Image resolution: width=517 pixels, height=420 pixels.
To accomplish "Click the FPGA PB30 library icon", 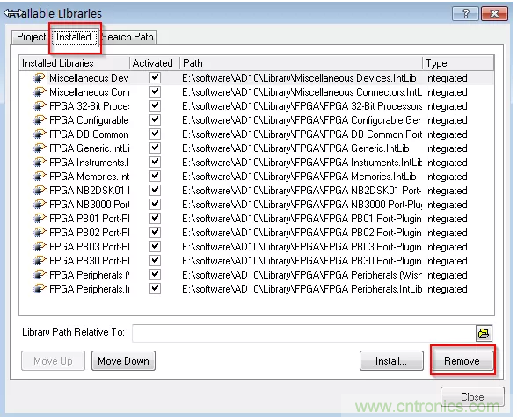I will coord(40,261).
